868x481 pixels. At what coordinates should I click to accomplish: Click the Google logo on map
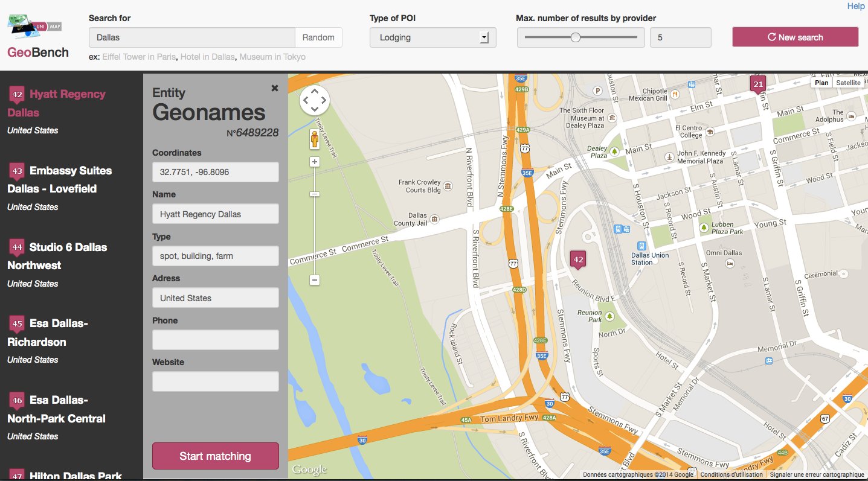point(310,470)
